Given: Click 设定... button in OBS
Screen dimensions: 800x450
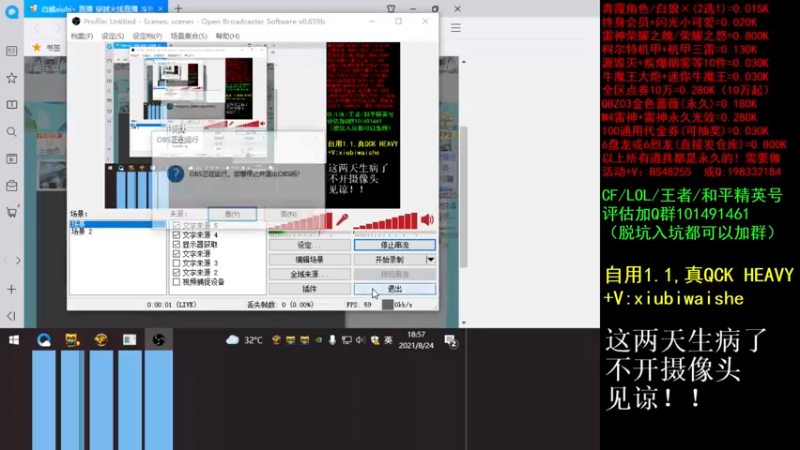Looking at the screenshot, I should tap(309, 245).
